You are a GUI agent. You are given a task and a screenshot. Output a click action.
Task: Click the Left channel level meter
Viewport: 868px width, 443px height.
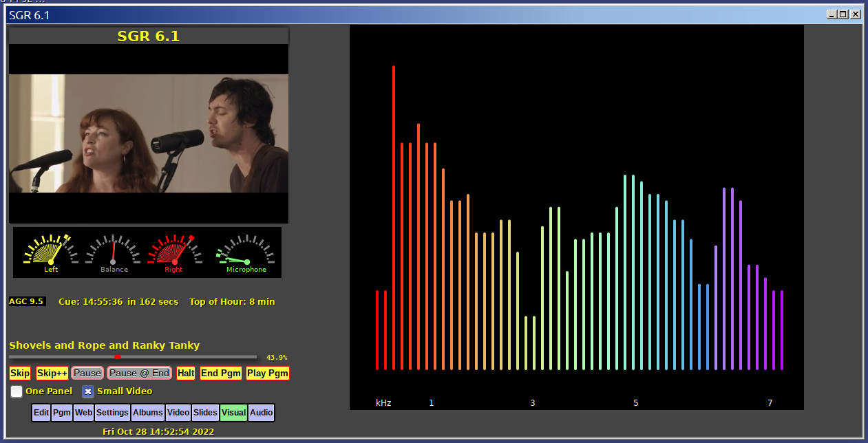pyautogui.click(x=50, y=252)
